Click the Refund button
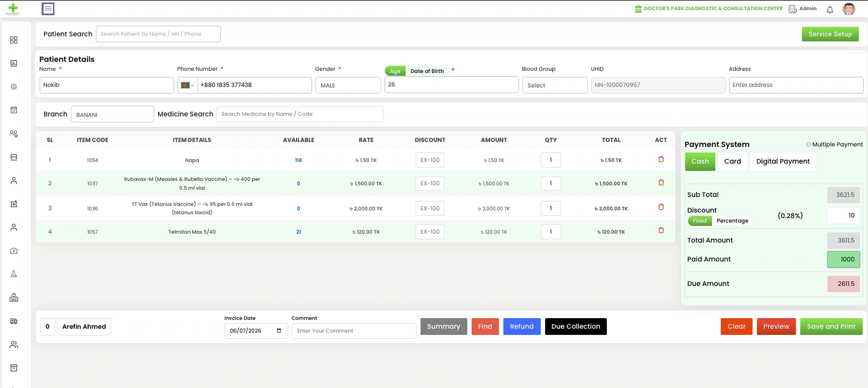 click(x=522, y=327)
